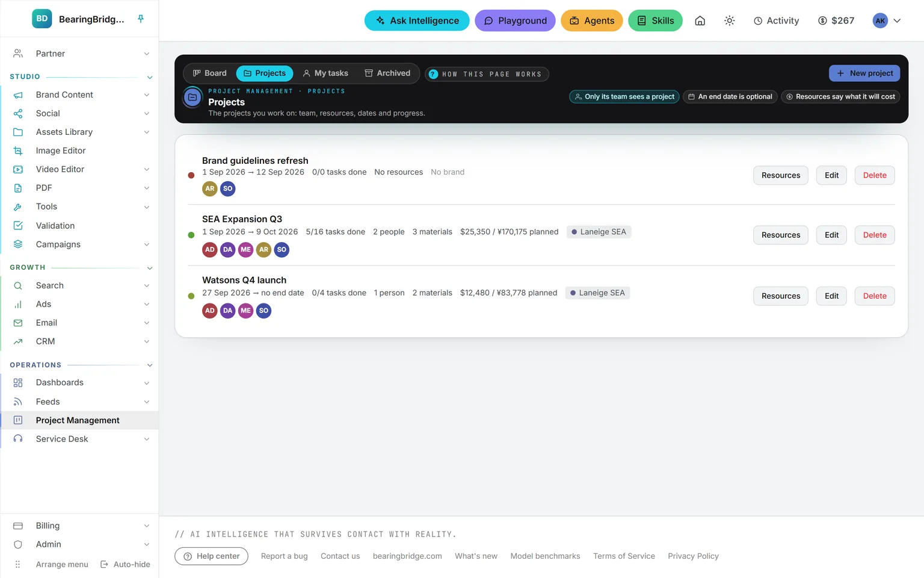Expand the Partner section chevron
The height and width of the screenshot is (578, 924).
point(147,54)
